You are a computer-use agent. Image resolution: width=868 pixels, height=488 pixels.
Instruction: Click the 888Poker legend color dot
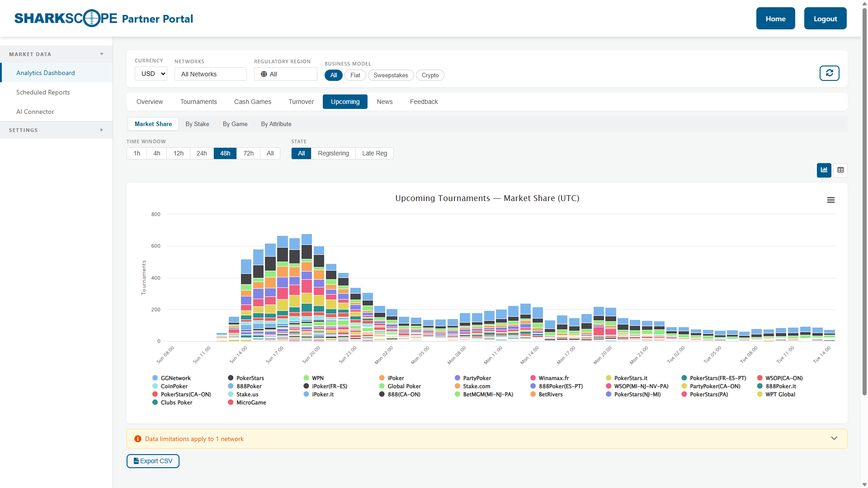coord(231,386)
